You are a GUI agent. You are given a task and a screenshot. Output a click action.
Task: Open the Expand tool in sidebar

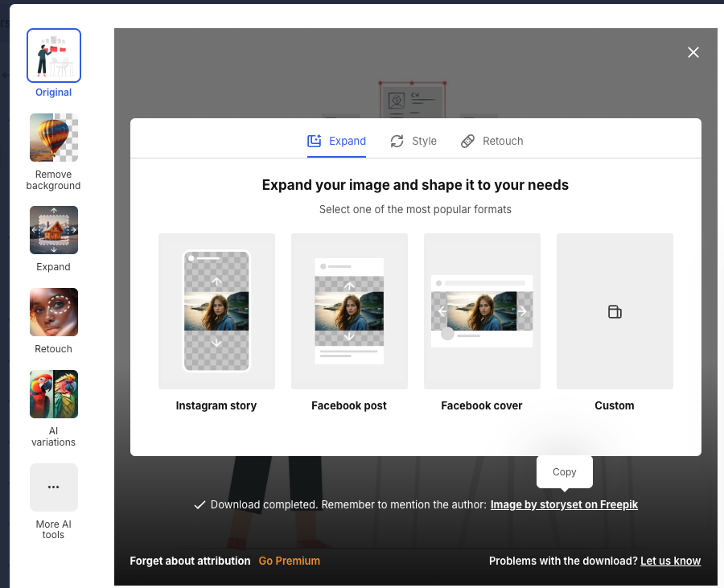54,230
